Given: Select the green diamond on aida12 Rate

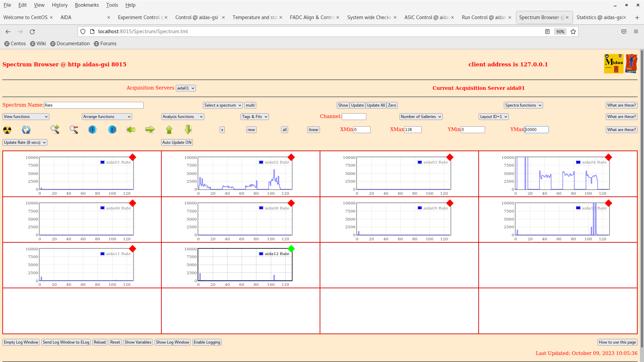Looking at the screenshot, I should tap(291, 249).
